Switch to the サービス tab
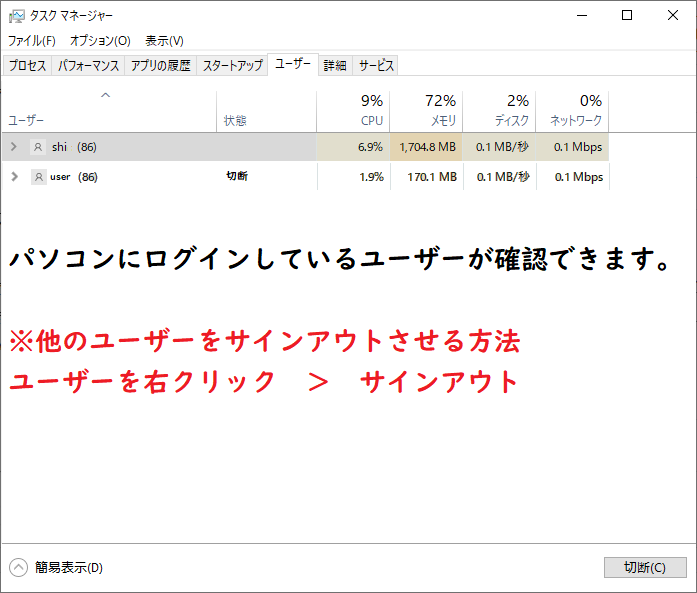Screen dimensions: 697x593 tap(376, 66)
